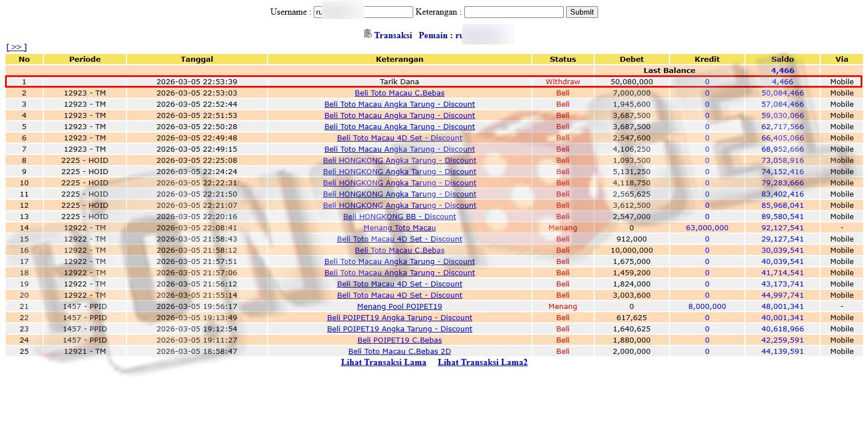Viewport: 868px width, 428px height.
Task: Click the 8,000,000 Kredit amount
Action: [x=707, y=306]
